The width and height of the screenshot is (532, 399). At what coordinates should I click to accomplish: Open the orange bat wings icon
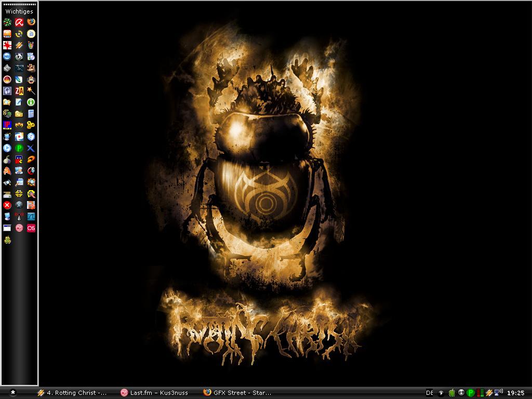pyautogui.click(x=19, y=126)
